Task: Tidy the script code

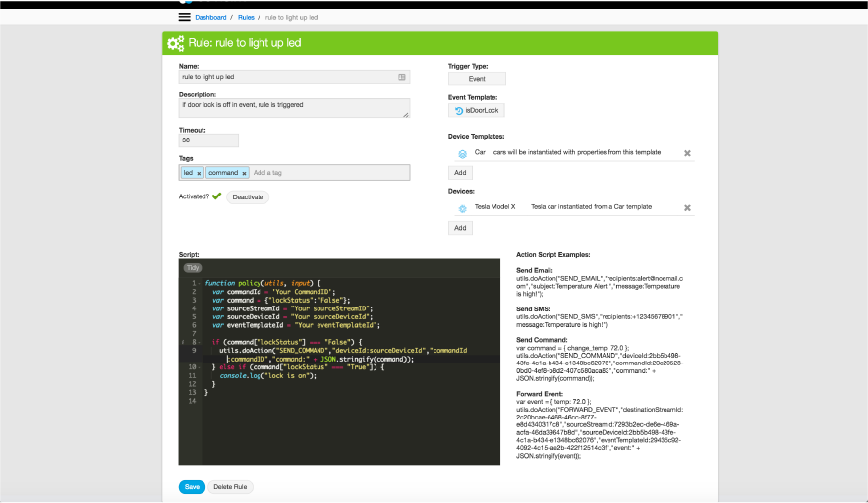Action: 192,266
